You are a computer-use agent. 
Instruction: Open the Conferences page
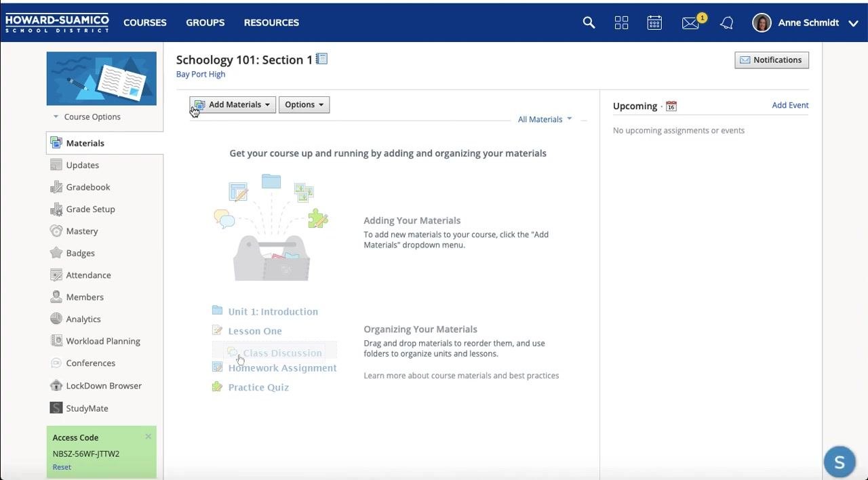(x=91, y=363)
